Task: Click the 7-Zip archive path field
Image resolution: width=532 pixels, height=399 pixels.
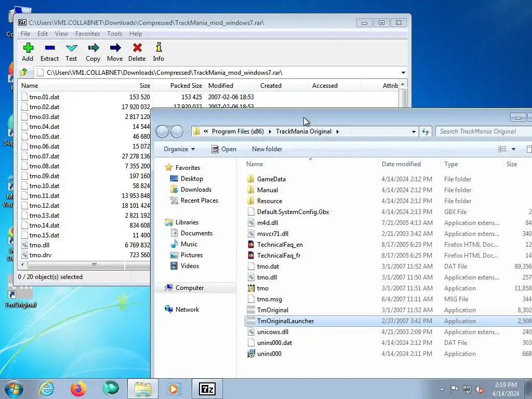Action: coord(217,73)
